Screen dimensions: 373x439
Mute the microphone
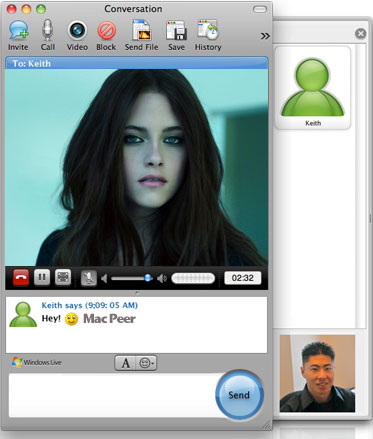[89, 278]
